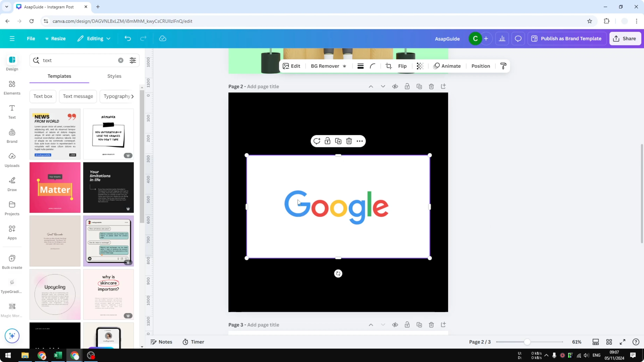Hide Page 2 using the eye icon
This screenshot has height=362, width=644.
click(x=395, y=86)
